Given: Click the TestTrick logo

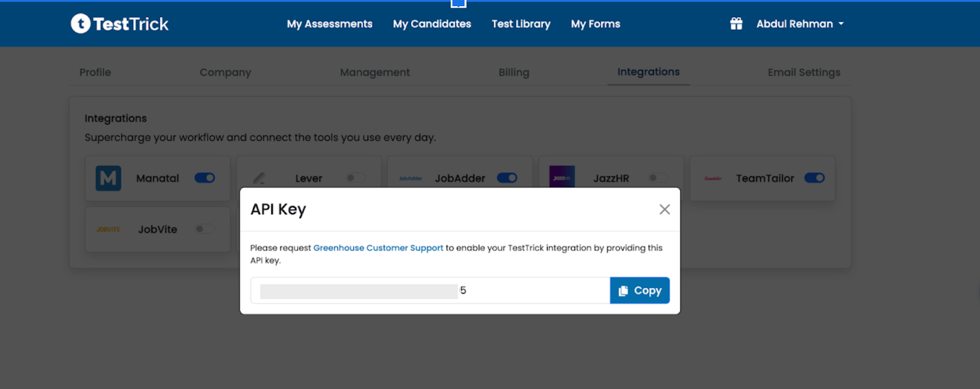Looking at the screenshot, I should 119,24.
